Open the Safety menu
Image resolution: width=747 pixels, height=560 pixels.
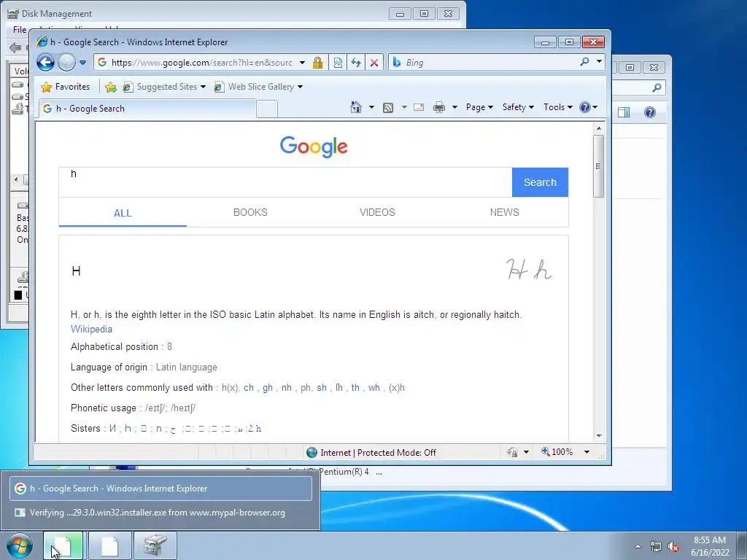coord(518,107)
